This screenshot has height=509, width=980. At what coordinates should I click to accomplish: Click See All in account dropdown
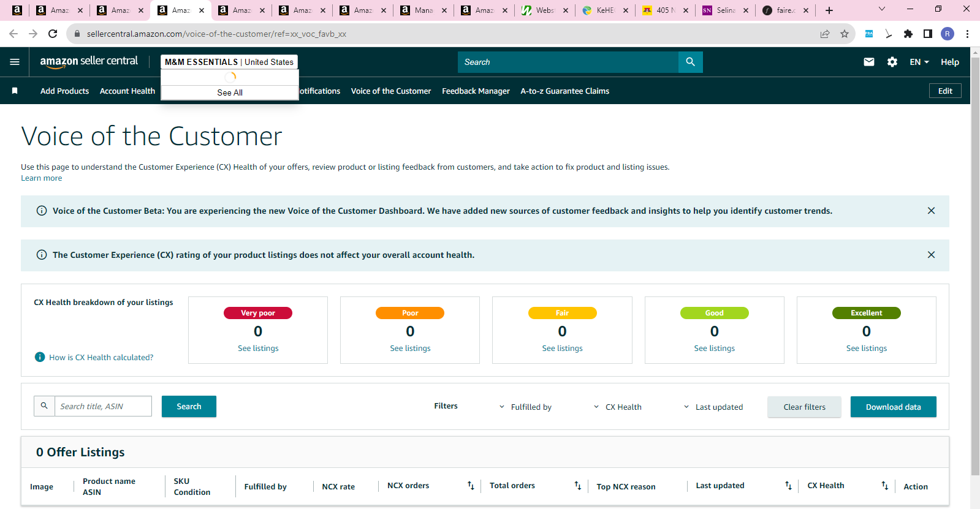[x=230, y=92]
